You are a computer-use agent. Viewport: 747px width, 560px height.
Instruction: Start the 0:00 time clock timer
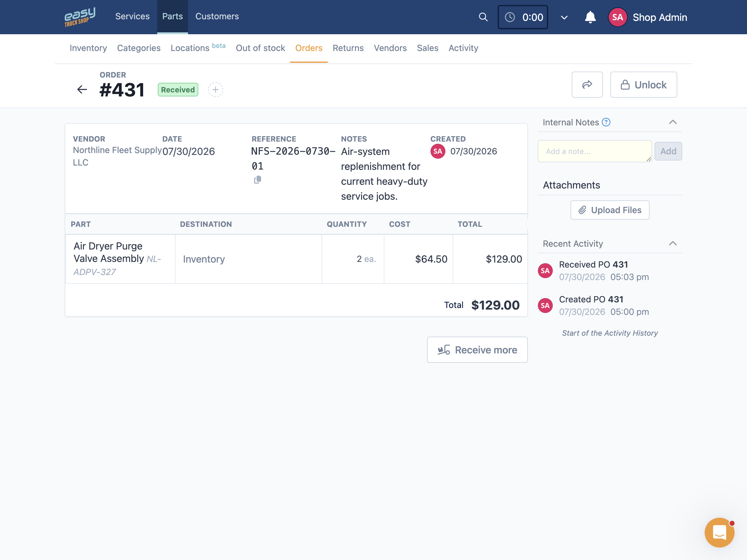tap(523, 17)
